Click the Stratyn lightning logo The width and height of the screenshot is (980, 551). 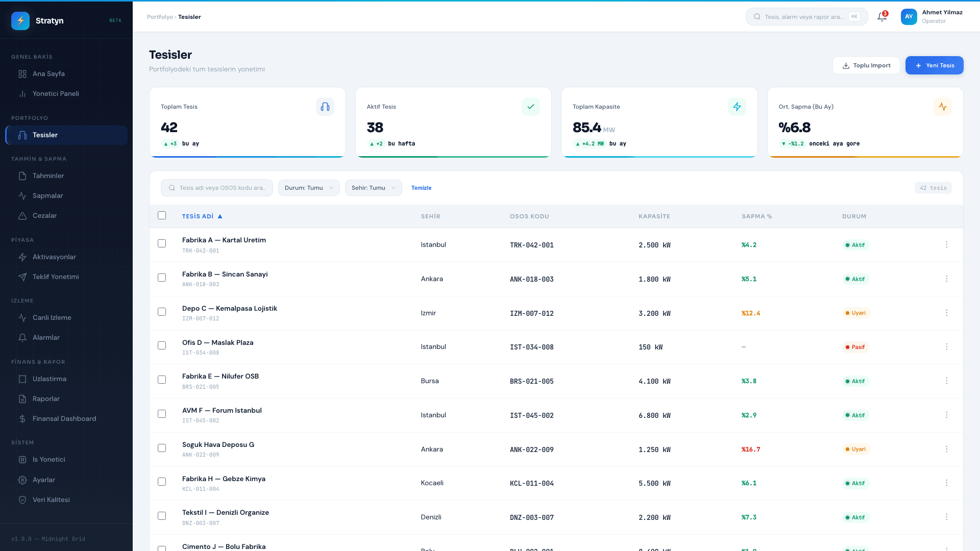tap(20, 20)
